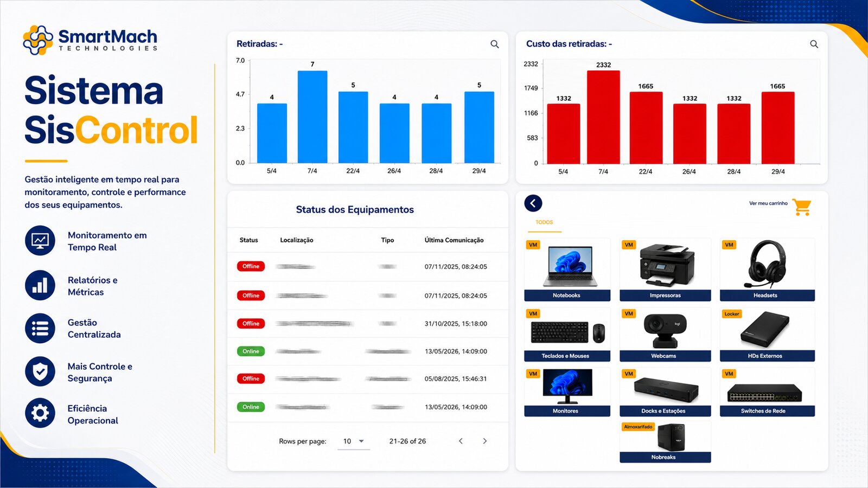Click the Relatórios e Métricas bar chart icon
This screenshot has width=868, height=488.
click(x=40, y=285)
